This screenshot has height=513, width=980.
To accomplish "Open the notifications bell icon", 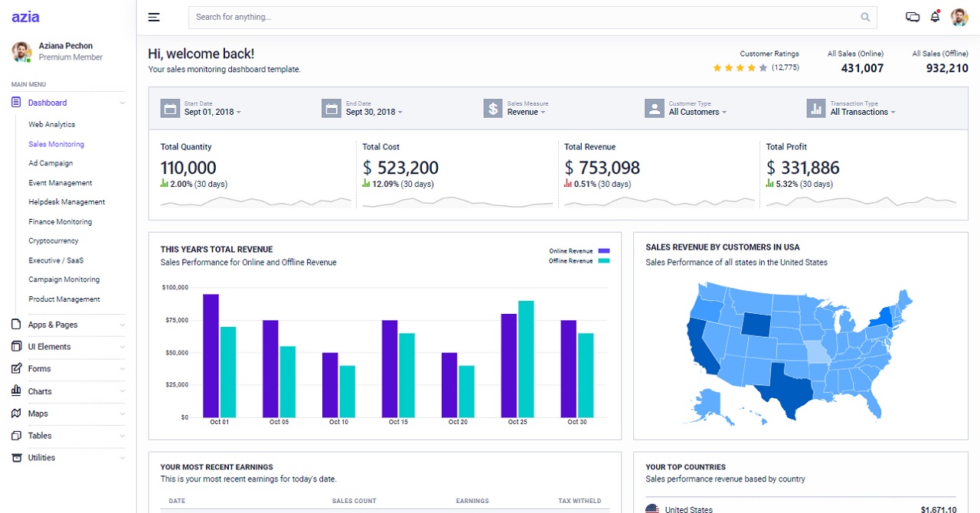I will pyautogui.click(x=935, y=17).
